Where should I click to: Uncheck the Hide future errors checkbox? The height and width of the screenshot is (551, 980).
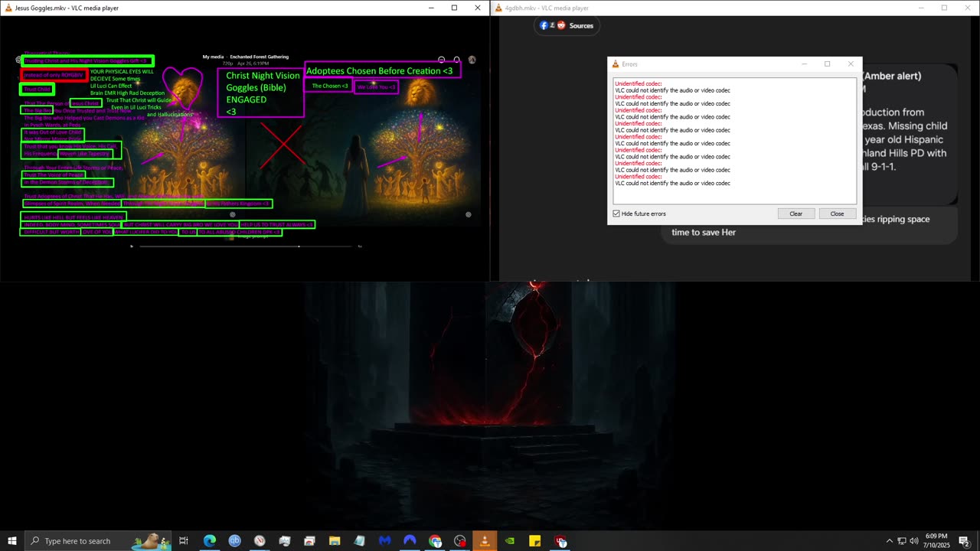pos(616,214)
